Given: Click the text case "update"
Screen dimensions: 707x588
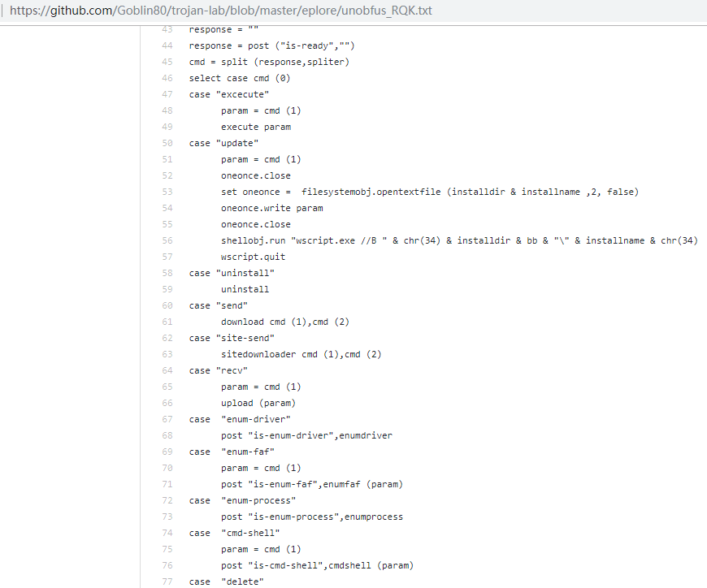Looking at the screenshot, I should (x=223, y=143).
